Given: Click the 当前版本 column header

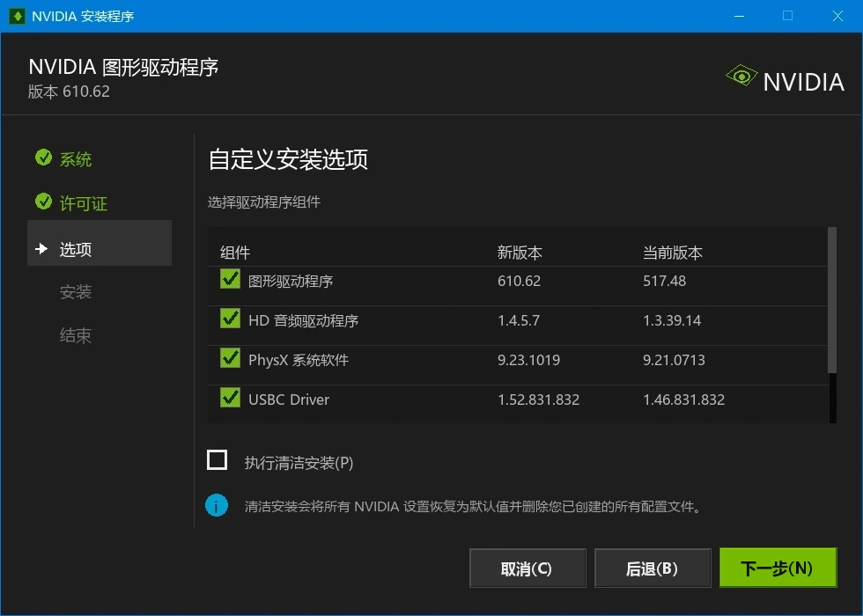Looking at the screenshot, I should pos(673,253).
